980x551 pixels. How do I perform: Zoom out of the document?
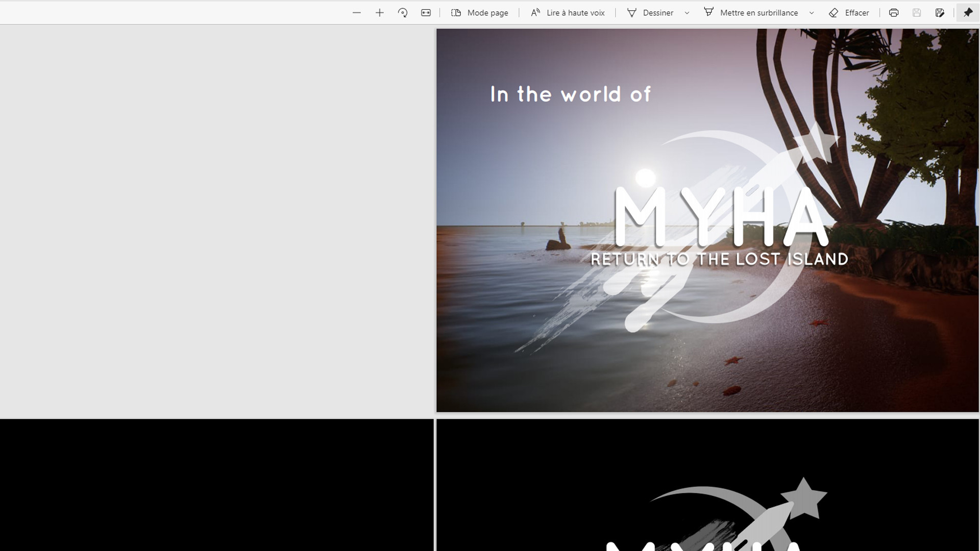(356, 12)
